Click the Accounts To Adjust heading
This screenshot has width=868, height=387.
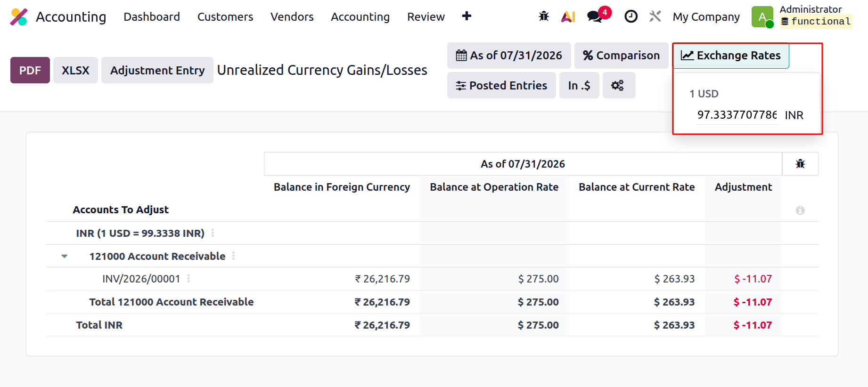click(x=121, y=210)
